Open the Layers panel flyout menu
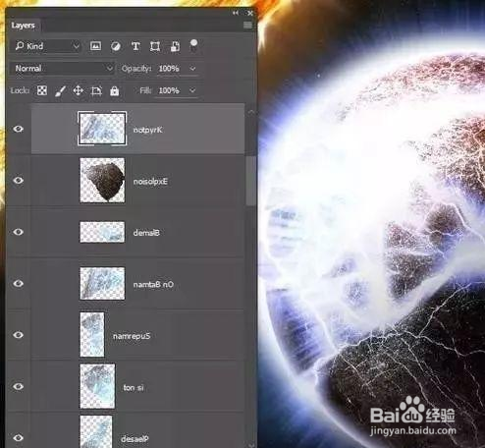The width and height of the screenshot is (485, 448). pos(247,26)
